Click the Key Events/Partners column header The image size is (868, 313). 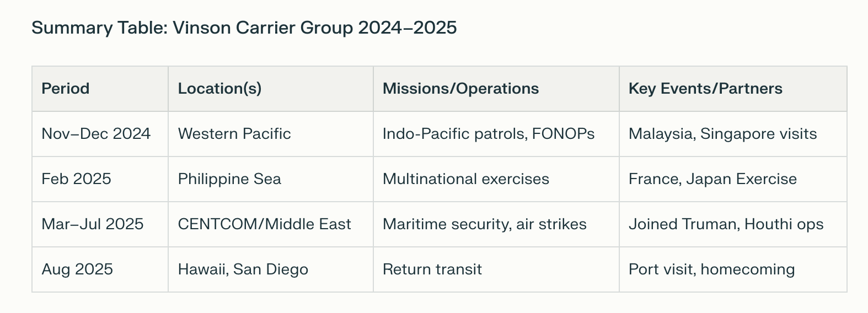coord(733,89)
